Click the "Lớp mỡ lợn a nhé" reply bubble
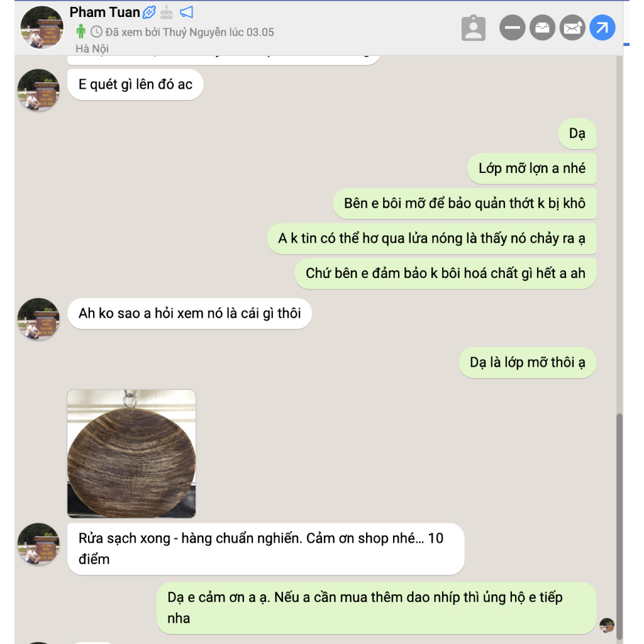644x644 pixels. coord(532,169)
